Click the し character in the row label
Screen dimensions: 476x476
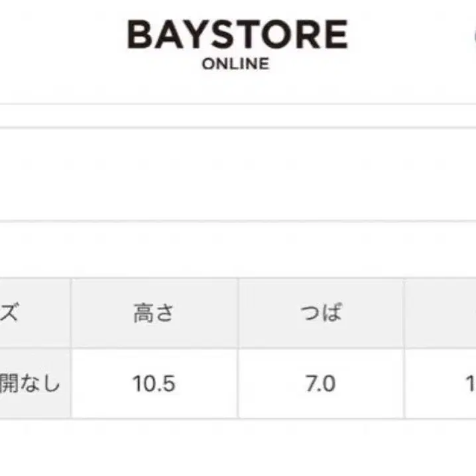[x=52, y=383]
